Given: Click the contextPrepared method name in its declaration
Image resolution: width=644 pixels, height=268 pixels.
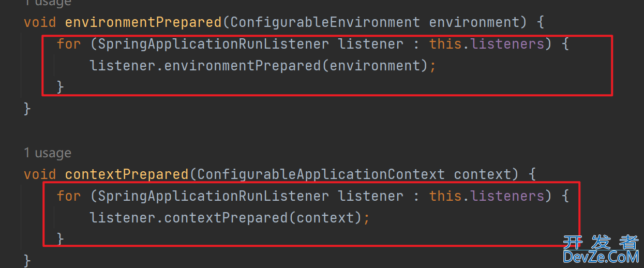Looking at the screenshot, I should pos(127,174).
